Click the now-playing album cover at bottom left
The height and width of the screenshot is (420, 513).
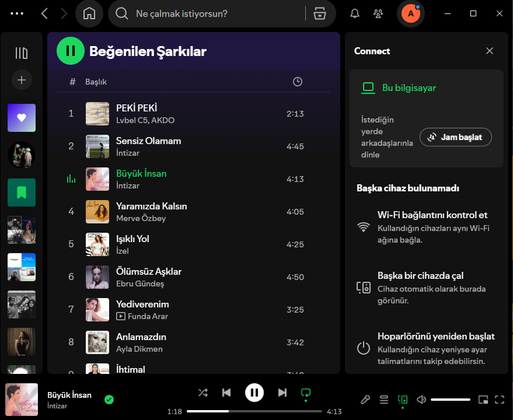[x=22, y=400]
